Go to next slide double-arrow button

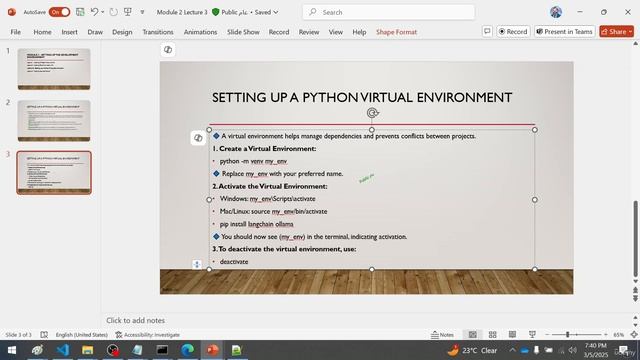(635, 299)
